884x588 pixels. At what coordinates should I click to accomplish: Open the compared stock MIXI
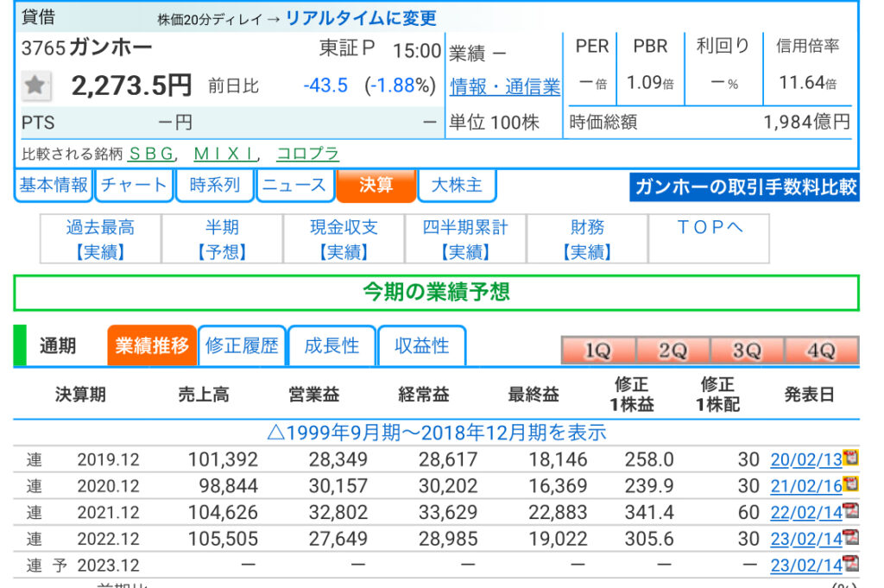(224, 154)
